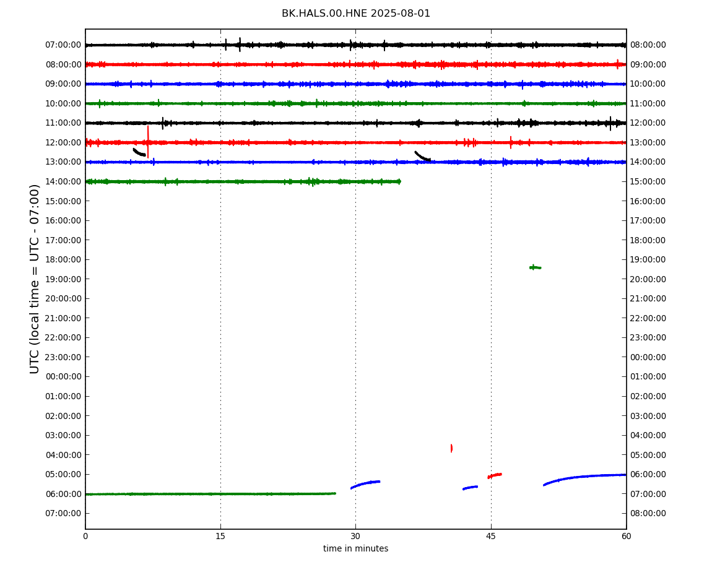This screenshot has height=588, width=712.
Task: Pick the 17:00:00 label on the right axis
Action: pos(648,221)
